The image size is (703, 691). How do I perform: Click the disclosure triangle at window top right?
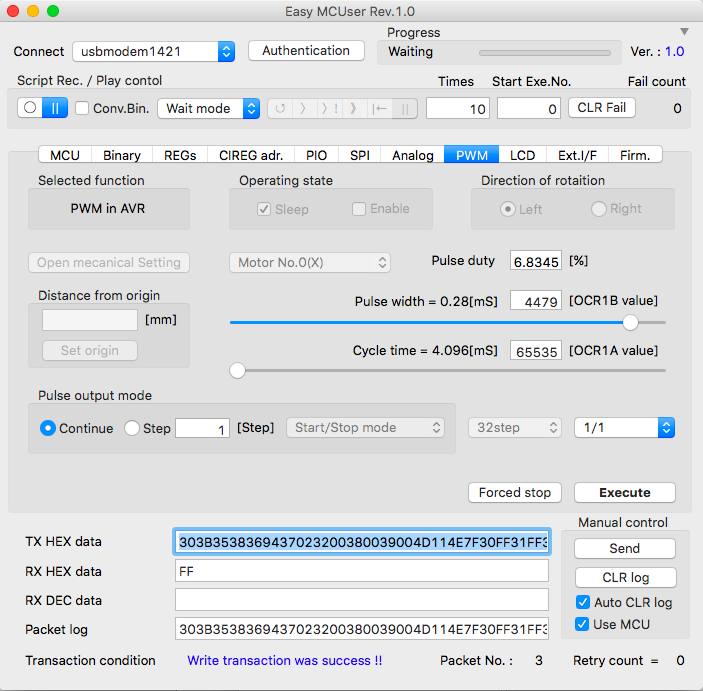(x=684, y=31)
